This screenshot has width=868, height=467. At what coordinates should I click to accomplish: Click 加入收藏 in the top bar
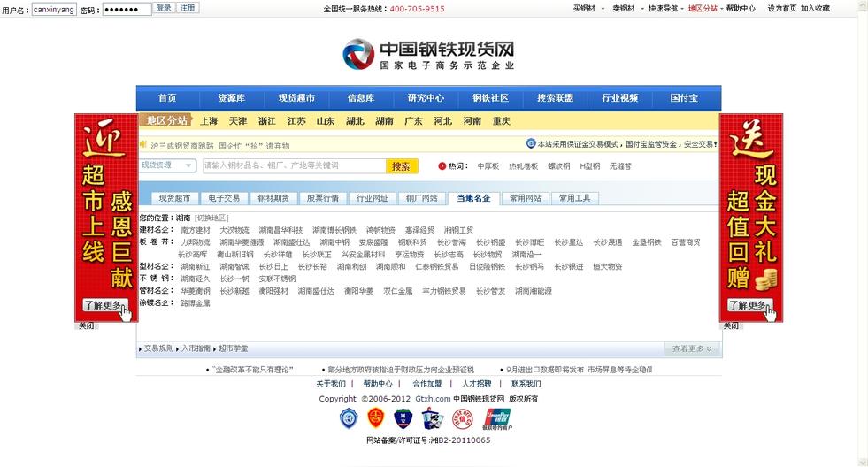[x=816, y=8]
